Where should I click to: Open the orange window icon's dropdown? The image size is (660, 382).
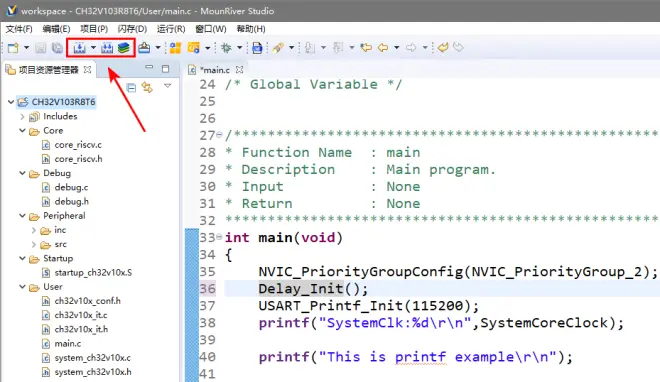[208, 48]
